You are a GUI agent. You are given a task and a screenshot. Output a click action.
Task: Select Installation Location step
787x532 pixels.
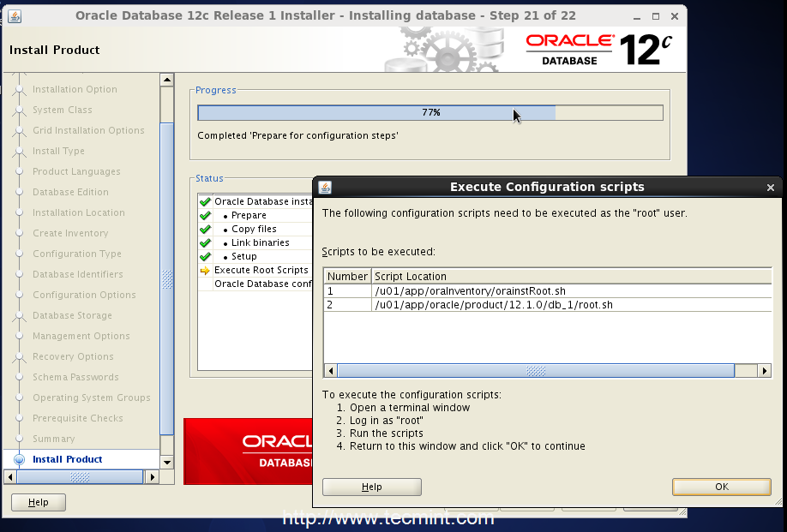[78, 212]
